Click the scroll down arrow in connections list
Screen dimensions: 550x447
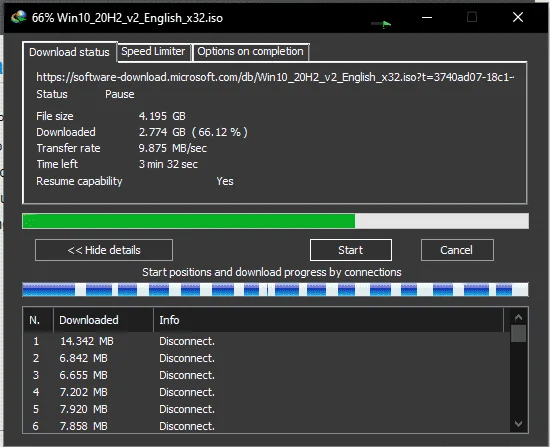518,424
